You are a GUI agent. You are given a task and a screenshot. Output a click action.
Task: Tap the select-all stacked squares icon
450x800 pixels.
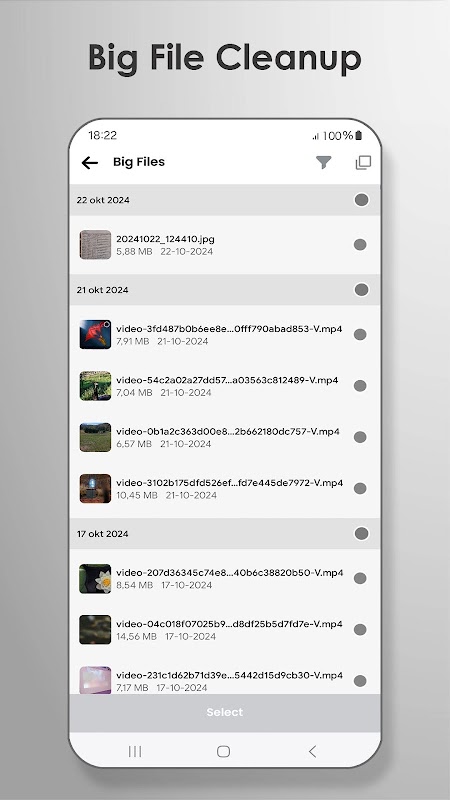[x=363, y=162]
